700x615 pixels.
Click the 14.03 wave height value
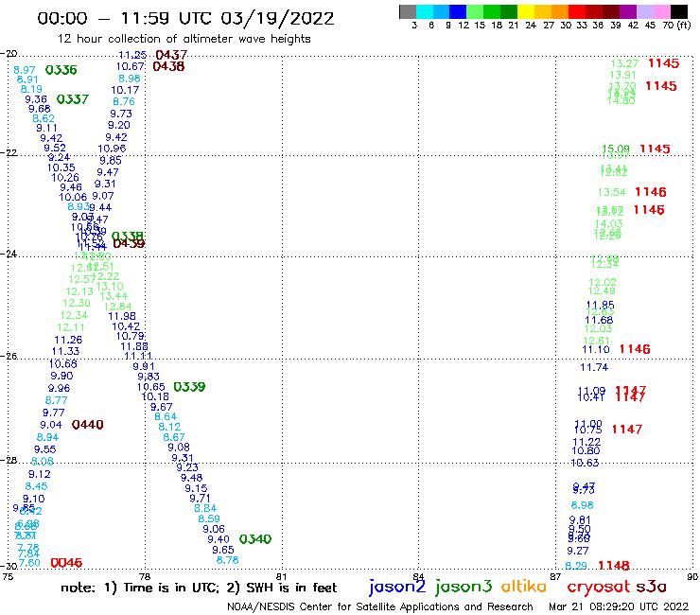pyautogui.click(x=608, y=223)
